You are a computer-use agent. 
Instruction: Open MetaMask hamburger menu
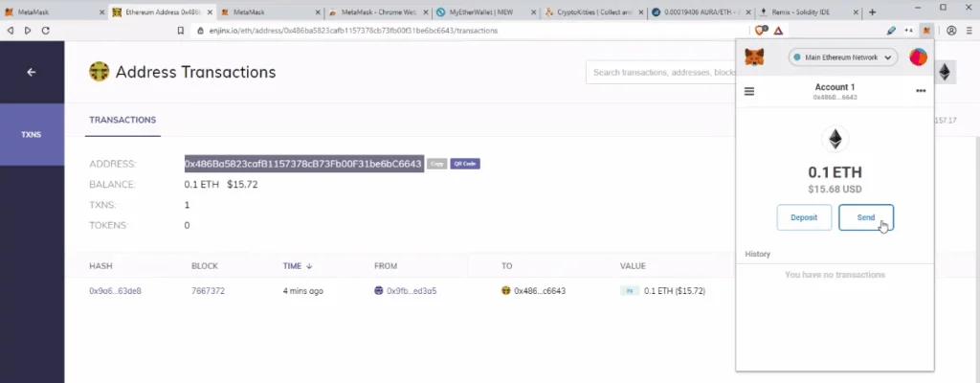point(749,92)
